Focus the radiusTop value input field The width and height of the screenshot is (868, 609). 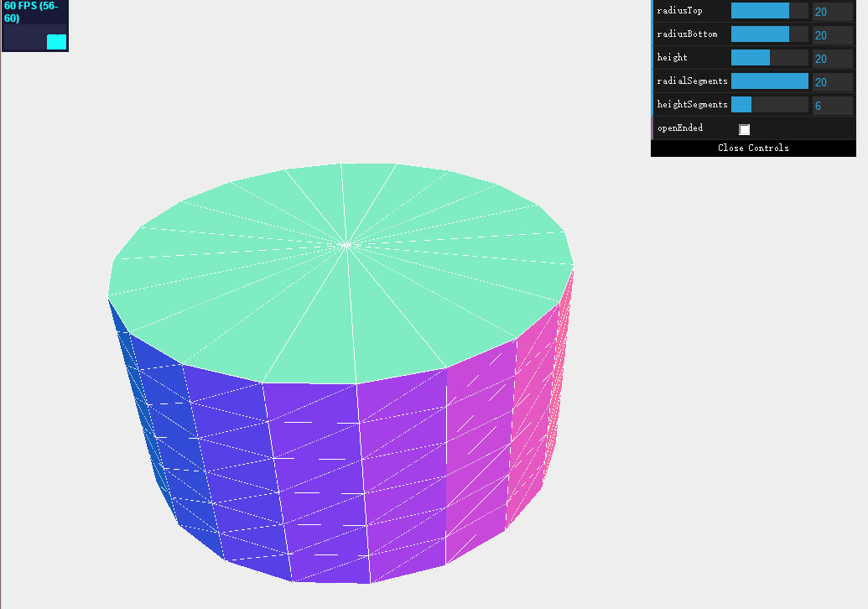click(832, 12)
